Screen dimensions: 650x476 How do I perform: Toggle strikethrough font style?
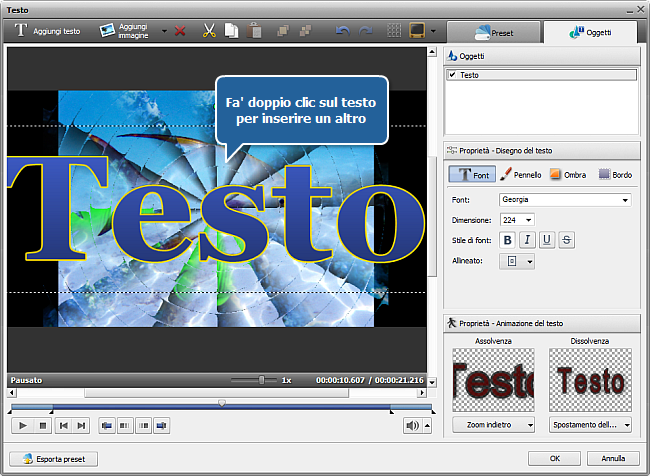pos(567,240)
